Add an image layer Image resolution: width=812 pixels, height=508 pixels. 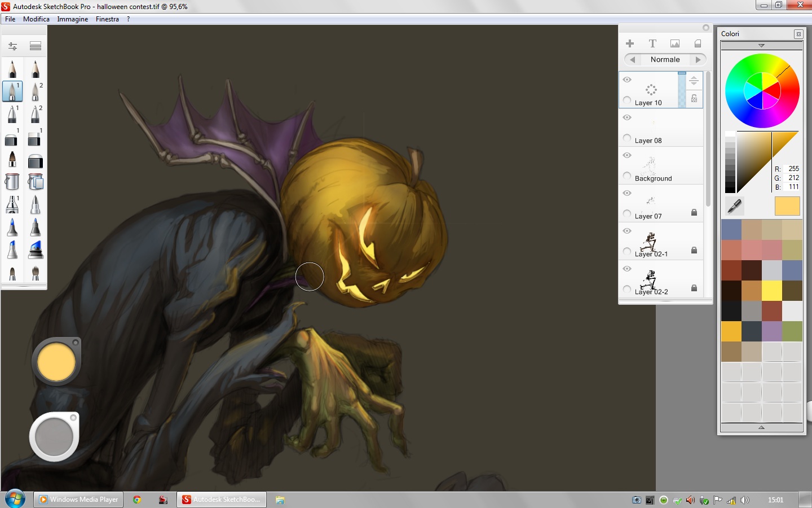[675, 43]
